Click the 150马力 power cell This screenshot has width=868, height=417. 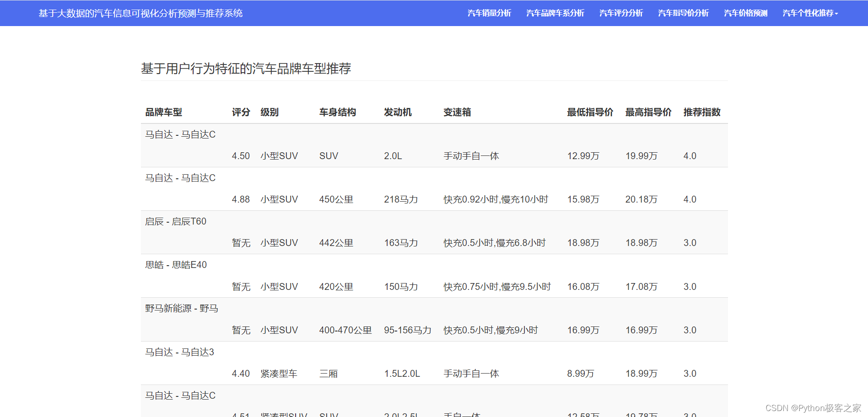(401, 287)
